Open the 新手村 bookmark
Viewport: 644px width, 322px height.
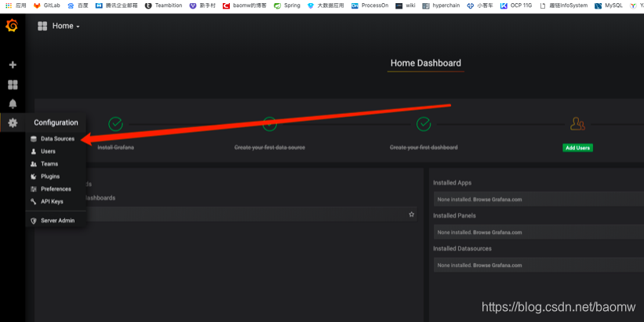[202, 5]
